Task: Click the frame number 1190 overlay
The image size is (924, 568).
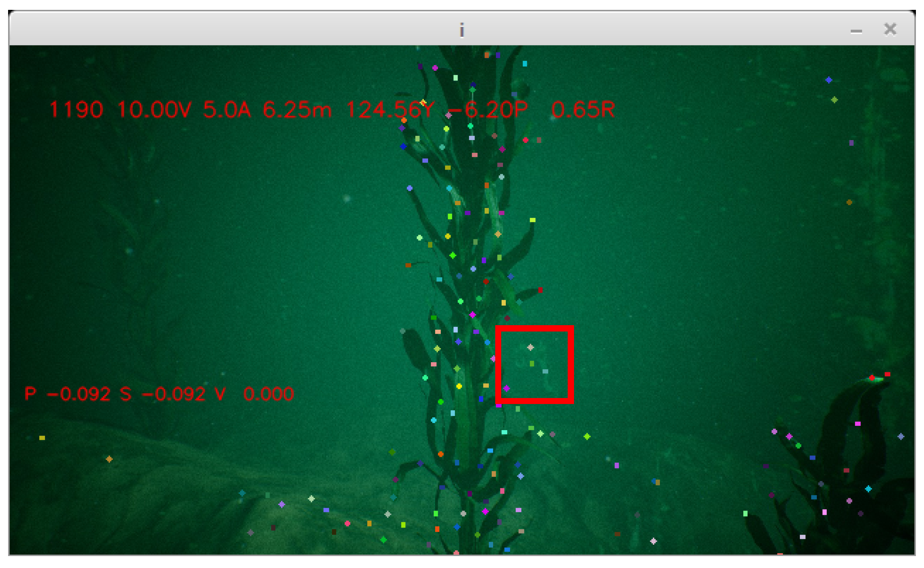Action: pyautogui.click(x=76, y=110)
